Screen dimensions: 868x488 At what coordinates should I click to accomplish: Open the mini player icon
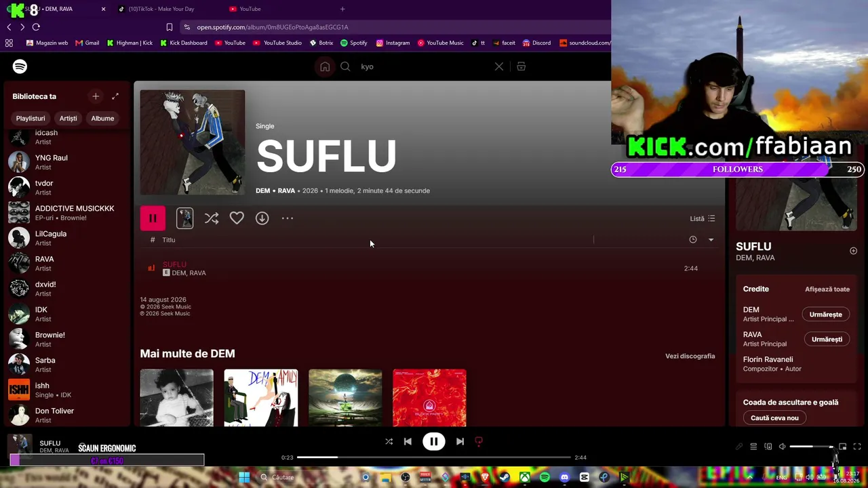(842, 447)
